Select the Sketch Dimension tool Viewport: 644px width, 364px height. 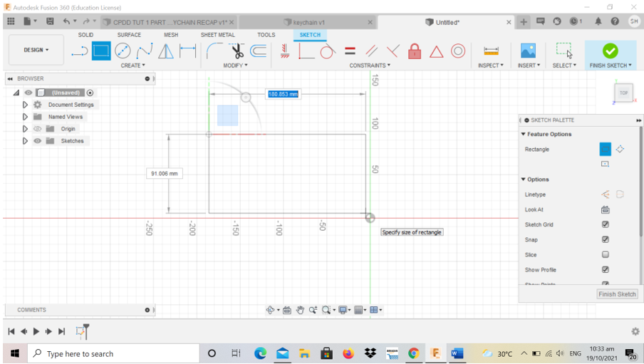187,51
